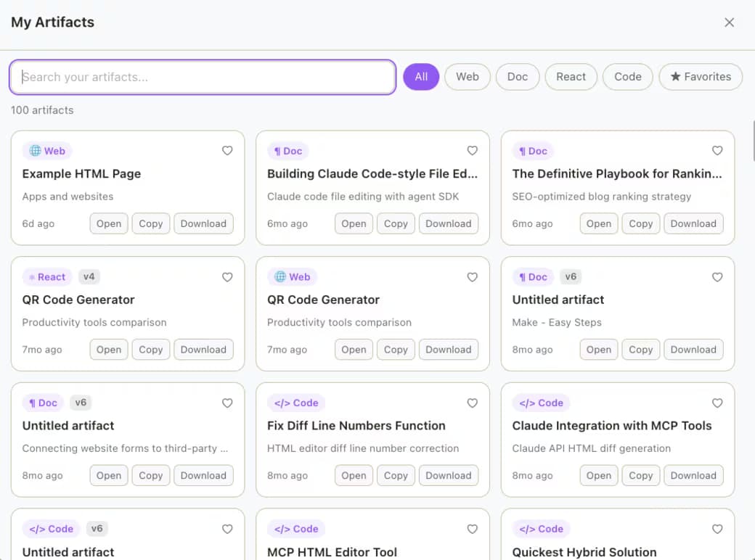
Task: Favorite the Example HTML Page artifact
Action: (227, 151)
